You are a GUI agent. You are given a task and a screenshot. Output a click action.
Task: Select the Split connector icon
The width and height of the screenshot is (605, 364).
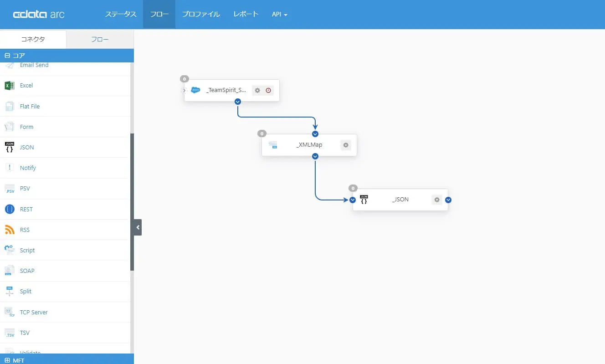tap(10, 292)
